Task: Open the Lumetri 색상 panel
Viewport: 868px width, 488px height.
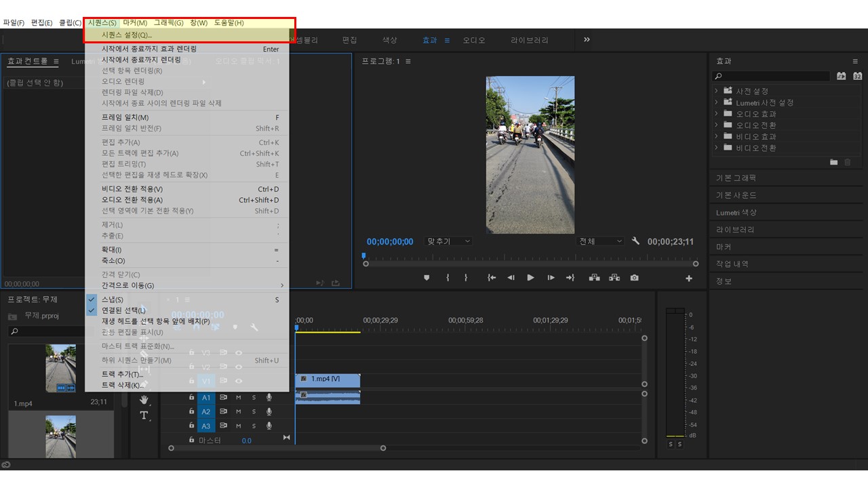Action: (x=736, y=213)
